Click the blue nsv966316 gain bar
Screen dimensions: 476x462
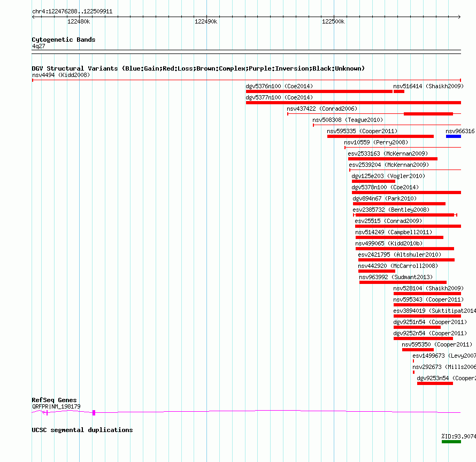click(x=453, y=136)
